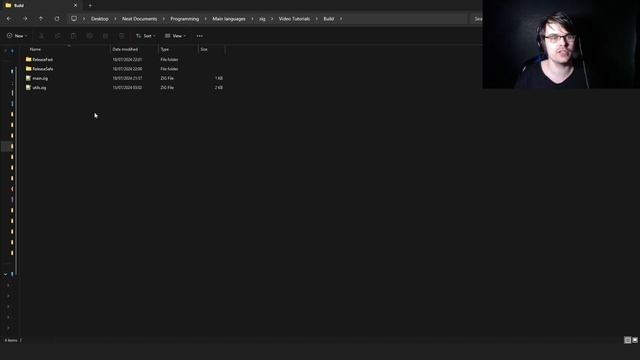This screenshot has width=640, height=360.
Task: Click the utils.zig file icon
Action: click(28, 87)
